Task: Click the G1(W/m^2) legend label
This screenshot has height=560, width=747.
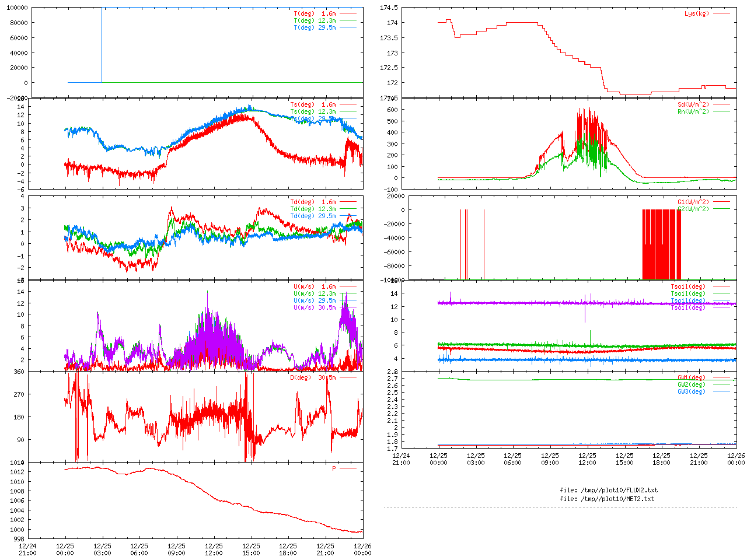Action: click(693, 202)
